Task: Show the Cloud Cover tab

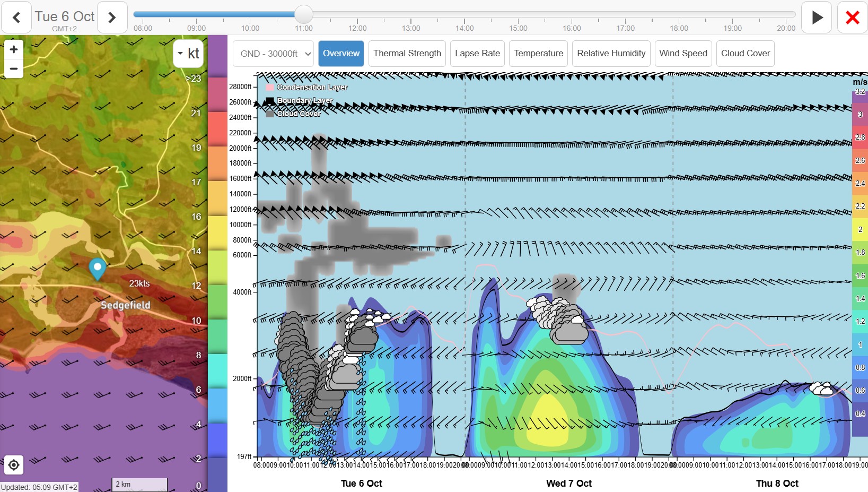Action: coord(745,54)
